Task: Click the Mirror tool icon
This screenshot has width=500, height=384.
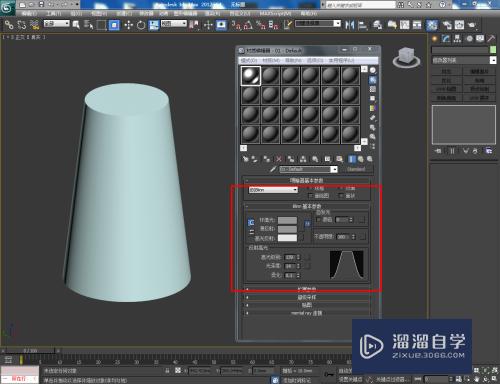Action: (x=350, y=25)
